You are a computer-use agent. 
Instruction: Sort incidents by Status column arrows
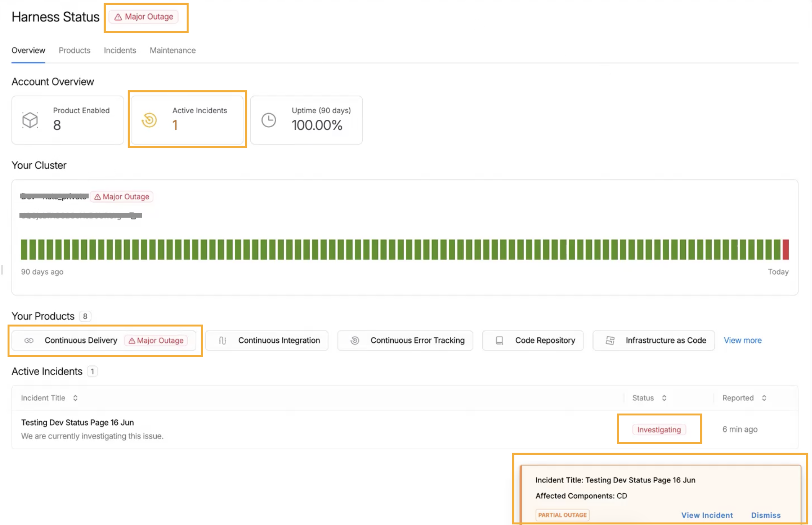pos(664,398)
